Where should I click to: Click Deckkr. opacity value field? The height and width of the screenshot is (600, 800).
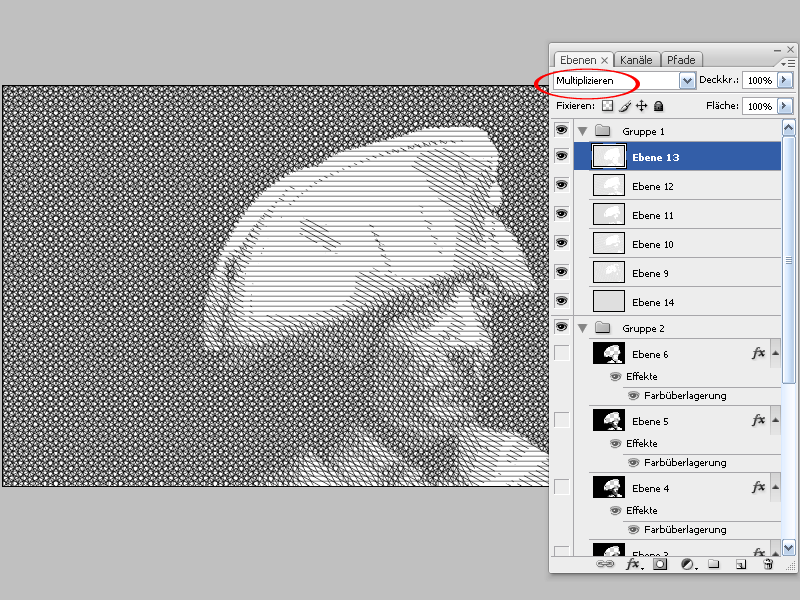(x=760, y=81)
